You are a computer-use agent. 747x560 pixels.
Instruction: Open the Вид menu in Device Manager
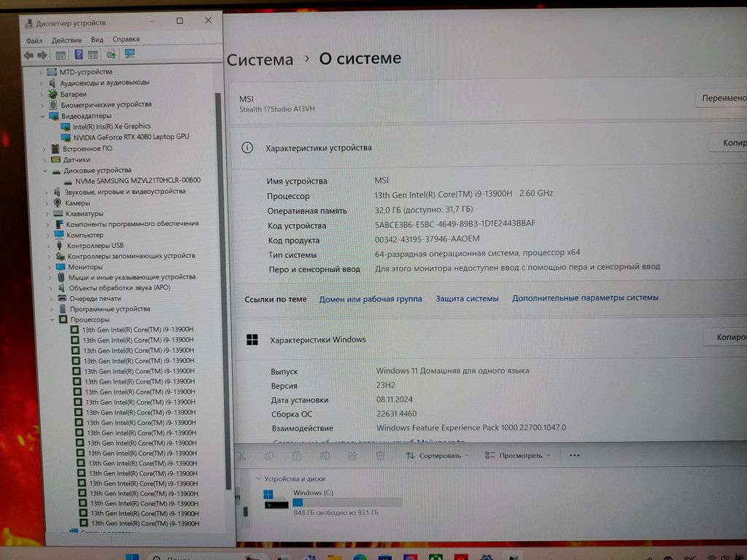click(x=97, y=39)
